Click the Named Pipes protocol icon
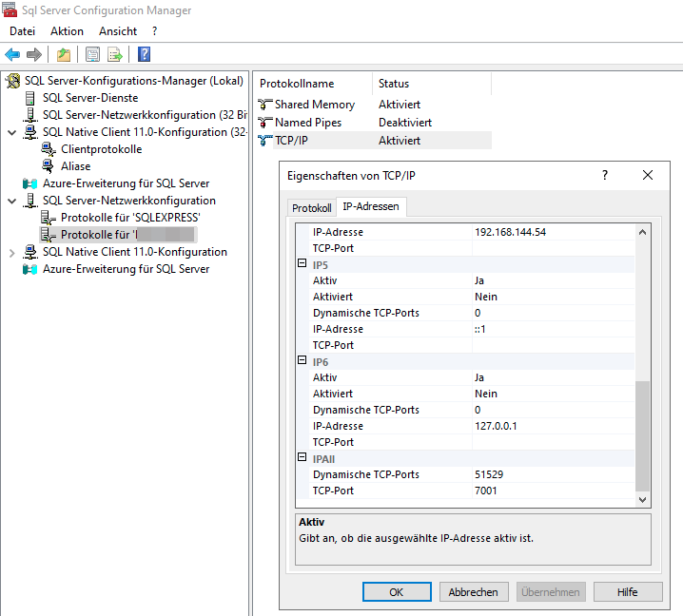 (264, 123)
